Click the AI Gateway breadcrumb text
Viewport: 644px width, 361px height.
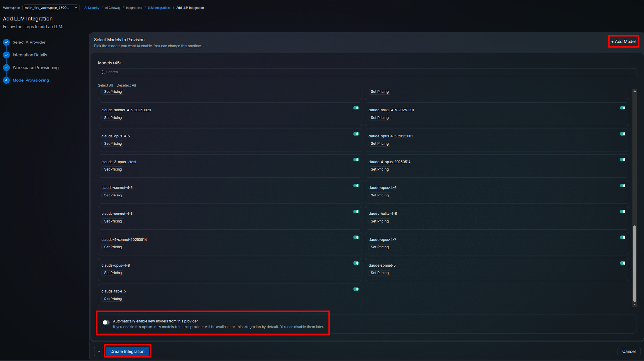[112, 8]
